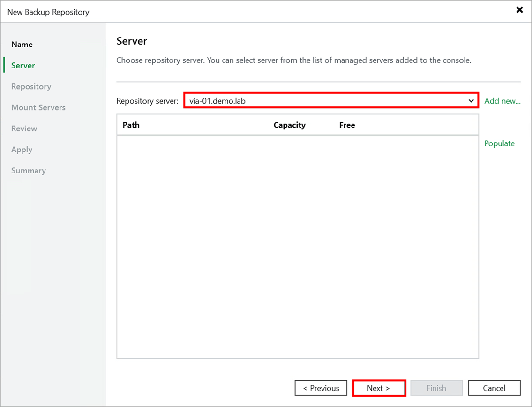Switch to the Repository step

click(x=31, y=86)
